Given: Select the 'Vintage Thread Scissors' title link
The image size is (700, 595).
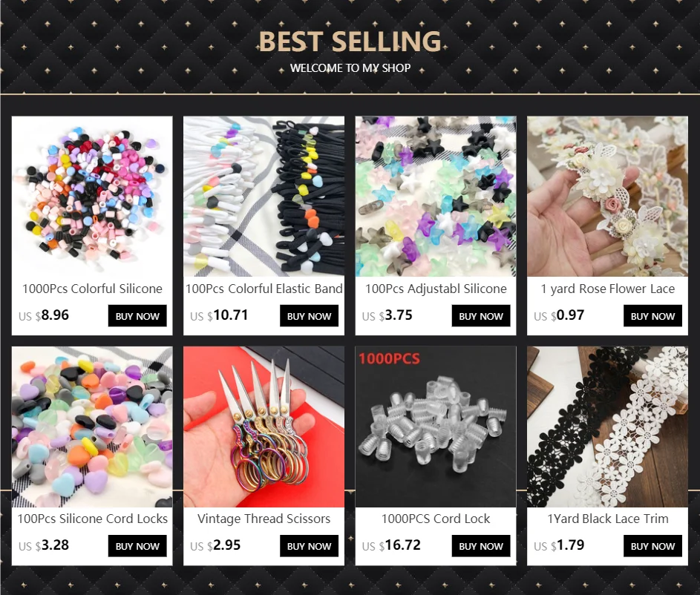Looking at the screenshot, I should (x=264, y=519).
